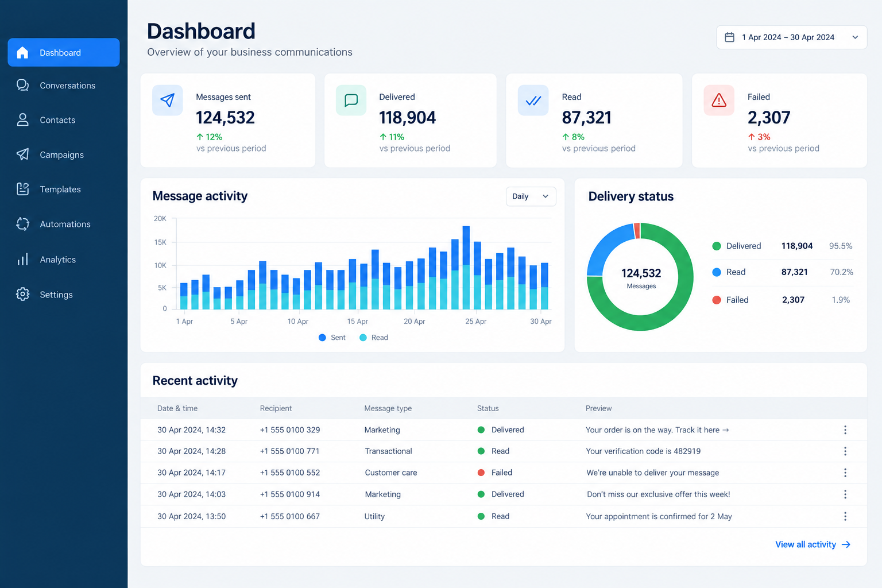Go to Conversations in the sidebar

[x=67, y=86]
